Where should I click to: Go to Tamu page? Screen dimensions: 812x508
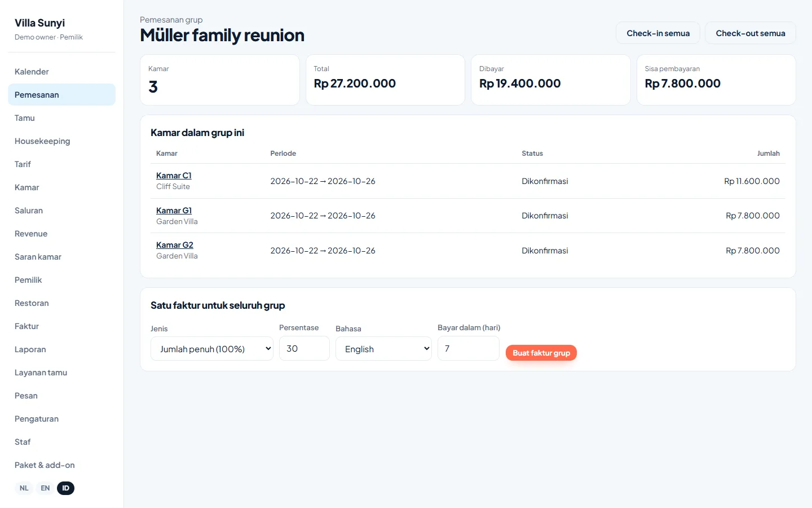[x=61, y=118]
